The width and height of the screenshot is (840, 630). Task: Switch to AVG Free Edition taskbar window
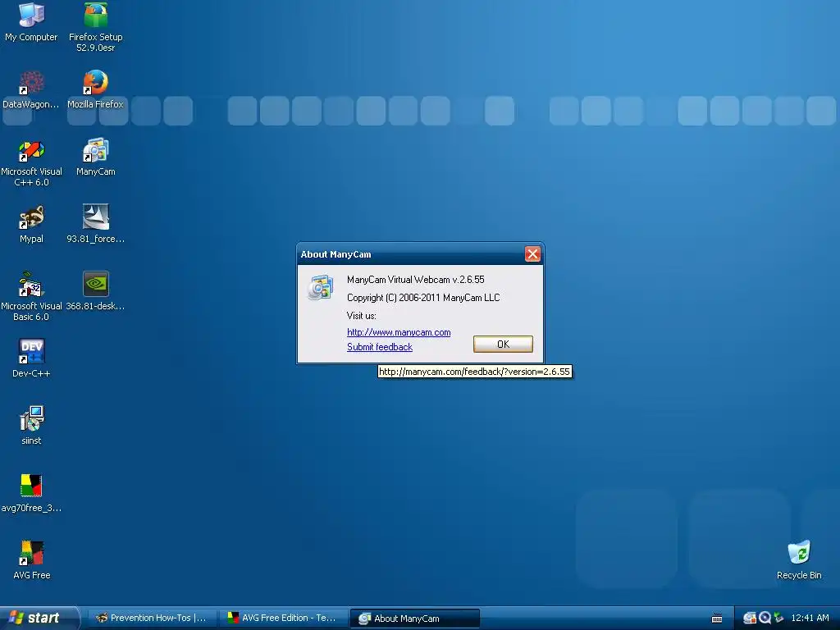[x=283, y=618]
